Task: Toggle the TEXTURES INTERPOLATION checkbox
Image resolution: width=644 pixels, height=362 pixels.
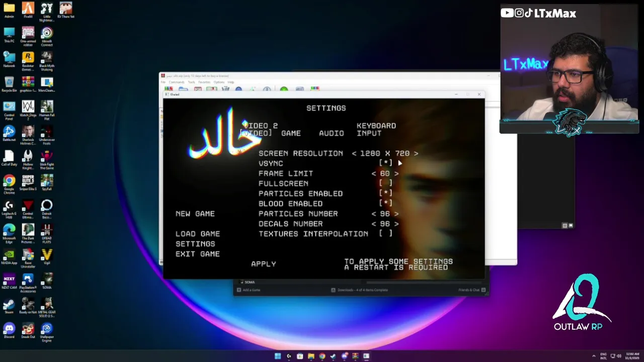Action: [385, 234]
